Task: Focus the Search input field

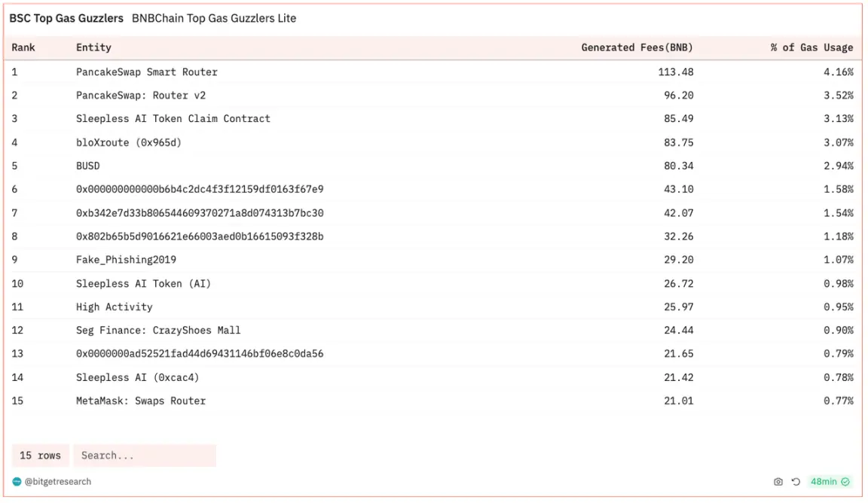Action: [144, 456]
